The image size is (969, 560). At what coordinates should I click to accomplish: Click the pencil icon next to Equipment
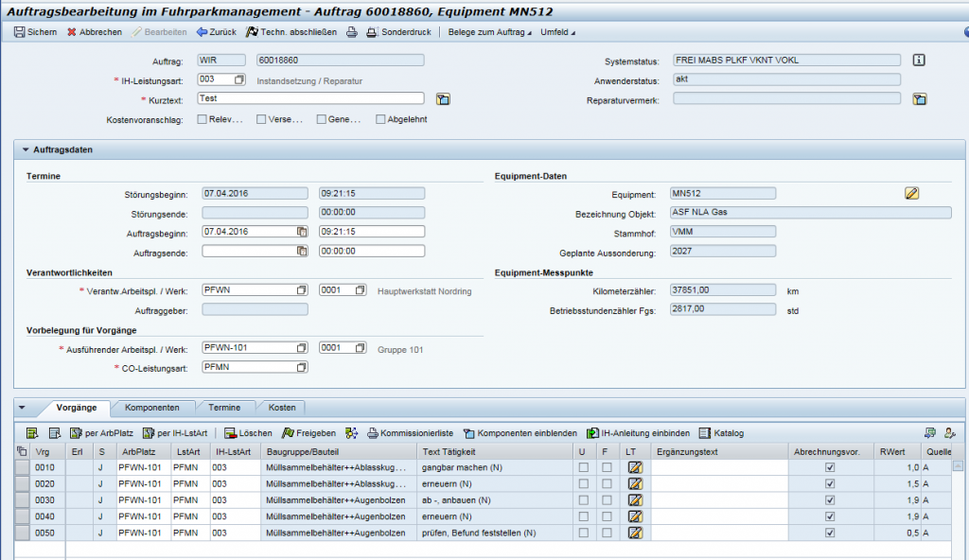(x=911, y=194)
